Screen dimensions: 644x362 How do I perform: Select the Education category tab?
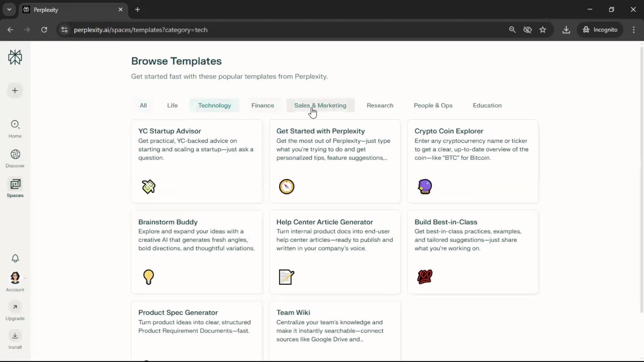(487, 105)
